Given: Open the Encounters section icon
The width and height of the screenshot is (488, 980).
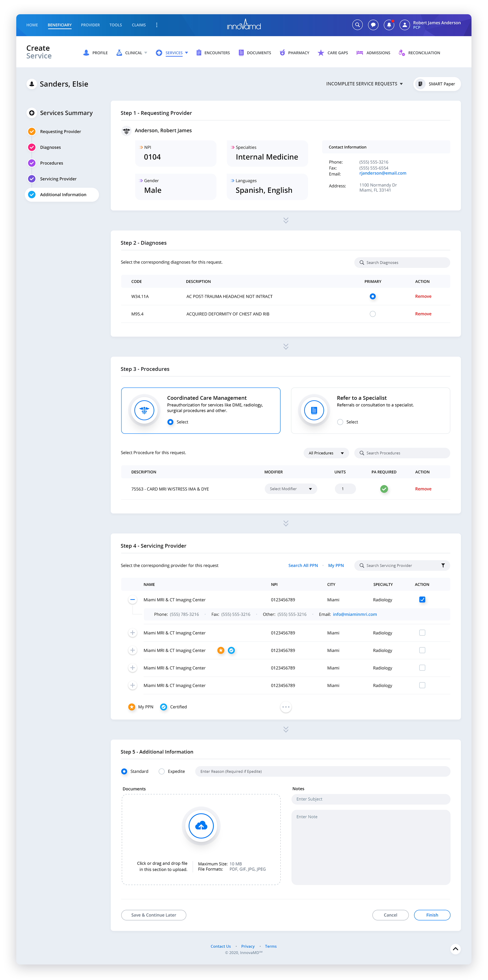Looking at the screenshot, I should tap(199, 52).
